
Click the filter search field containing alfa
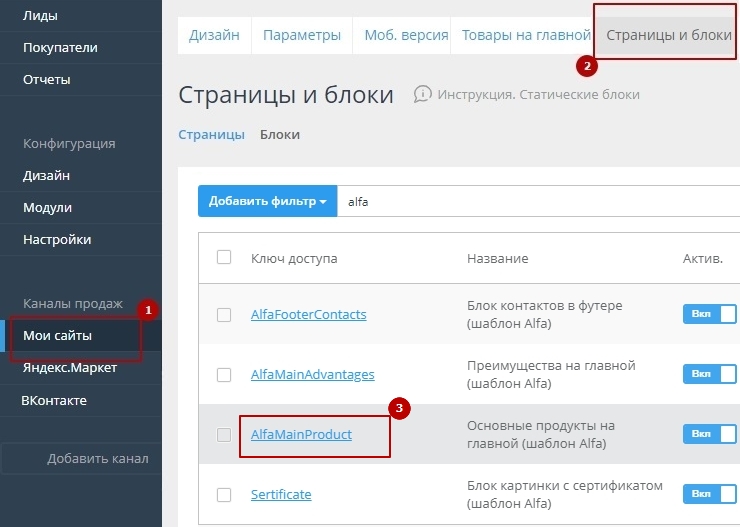(540, 201)
